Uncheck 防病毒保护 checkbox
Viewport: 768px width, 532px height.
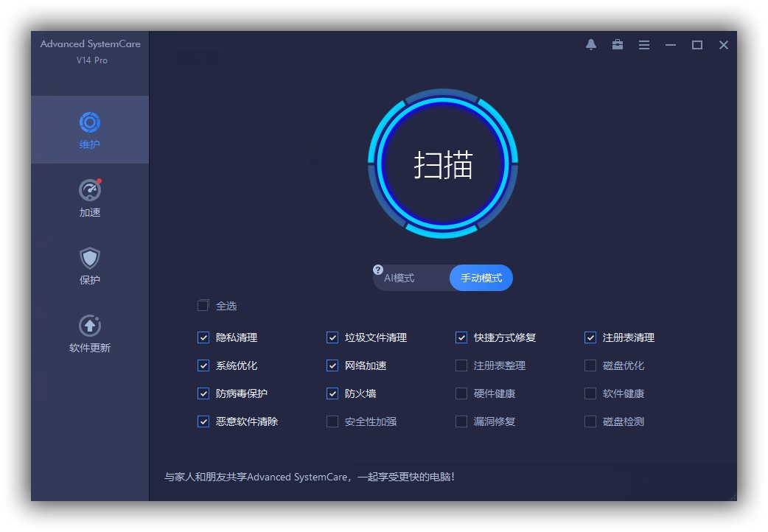pos(203,393)
